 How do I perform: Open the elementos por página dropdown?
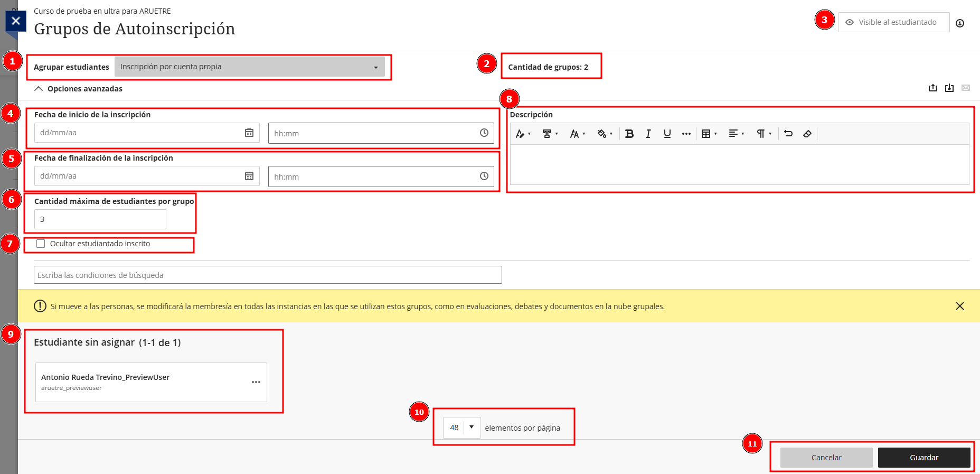[461, 427]
